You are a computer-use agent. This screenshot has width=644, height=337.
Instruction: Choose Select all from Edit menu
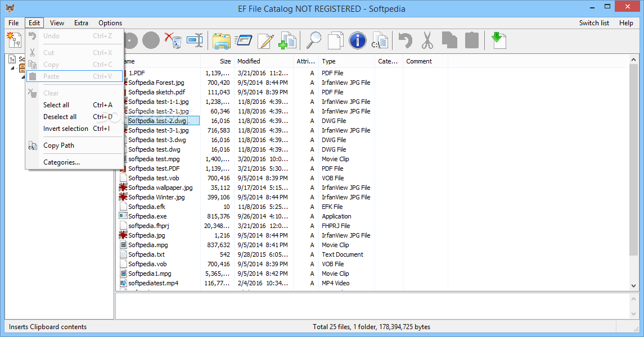[x=74, y=105]
